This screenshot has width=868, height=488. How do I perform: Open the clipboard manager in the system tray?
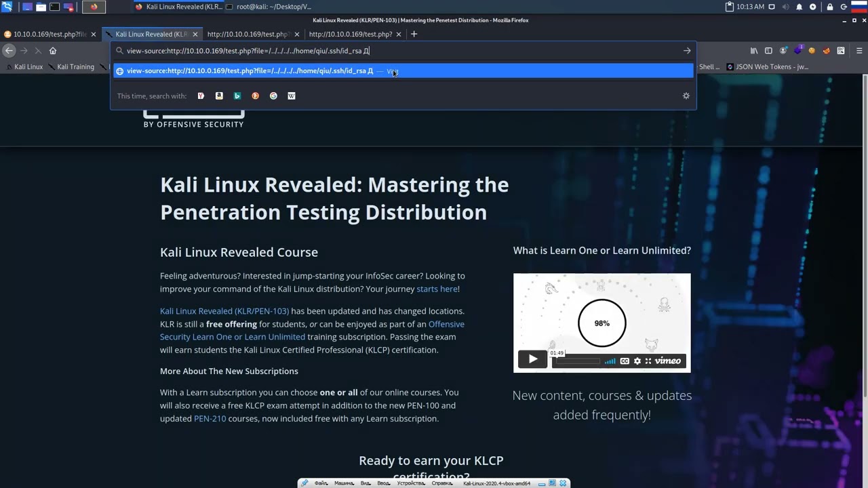[x=730, y=7]
